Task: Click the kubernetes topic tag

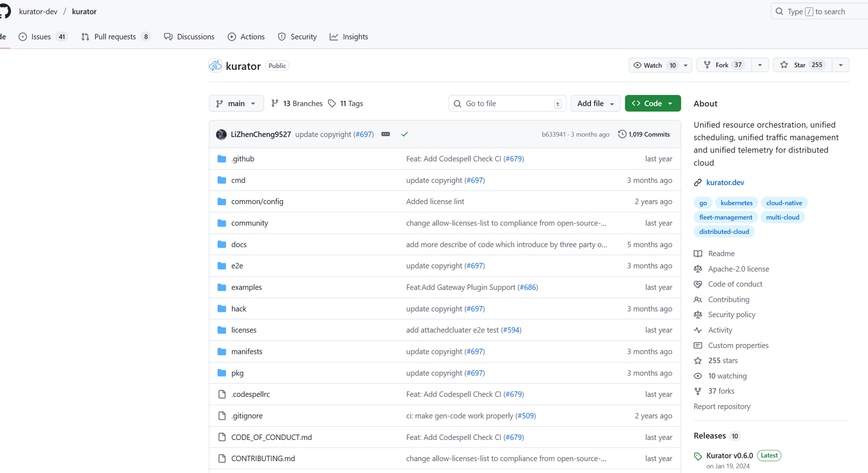Action: click(x=736, y=203)
